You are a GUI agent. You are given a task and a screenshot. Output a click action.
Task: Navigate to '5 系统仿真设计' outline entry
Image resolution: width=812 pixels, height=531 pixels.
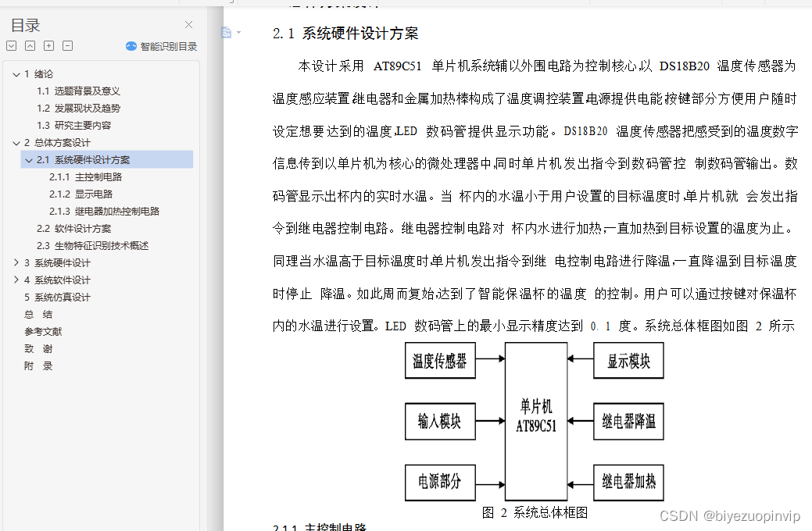[x=57, y=297]
